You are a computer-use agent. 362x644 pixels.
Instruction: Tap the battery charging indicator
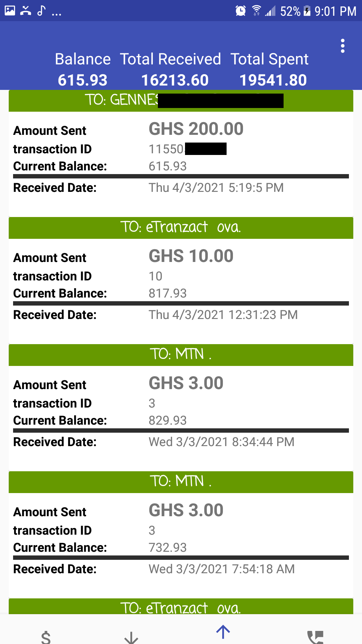(307, 11)
